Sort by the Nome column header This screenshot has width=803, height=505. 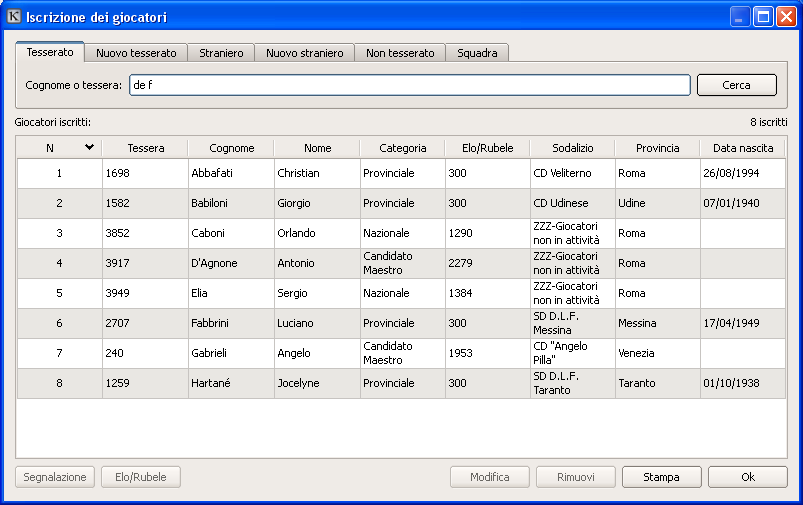[318, 148]
